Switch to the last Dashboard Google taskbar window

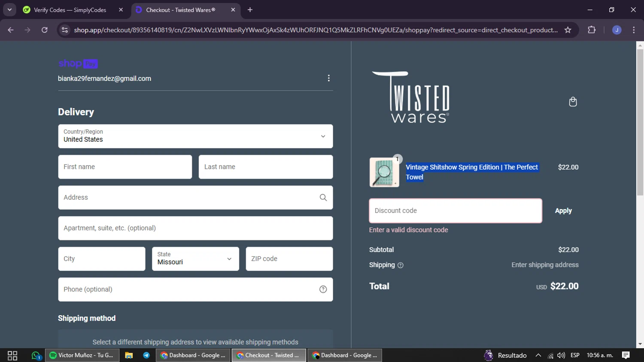coord(345,356)
